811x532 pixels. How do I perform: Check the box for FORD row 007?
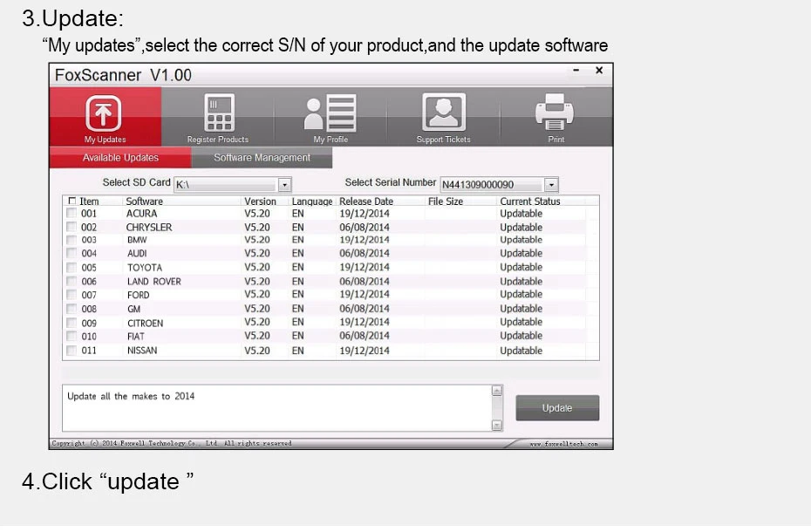tap(72, 295)
